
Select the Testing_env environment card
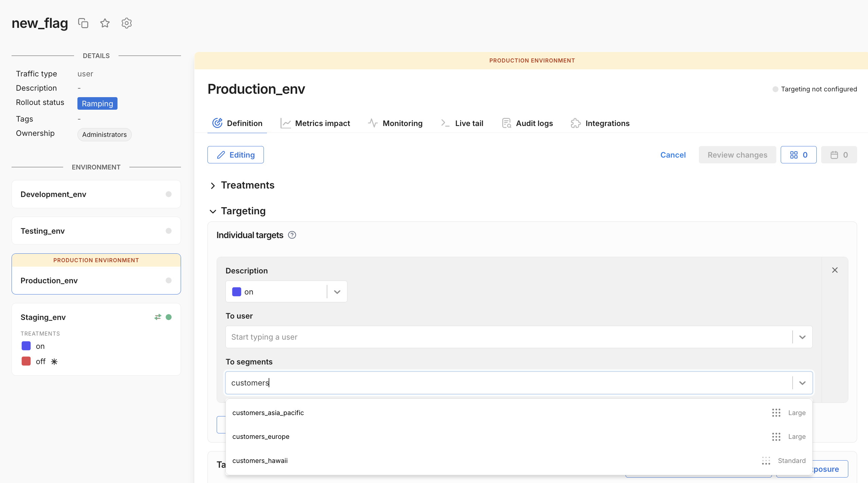tap(96, 231)
